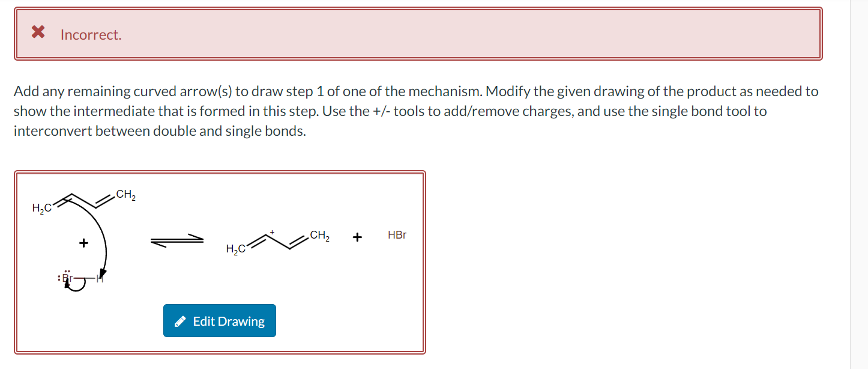868x369 pixels.
Task: Select the terminal CH2 on the reactant diene
Action: coord(125,195)
